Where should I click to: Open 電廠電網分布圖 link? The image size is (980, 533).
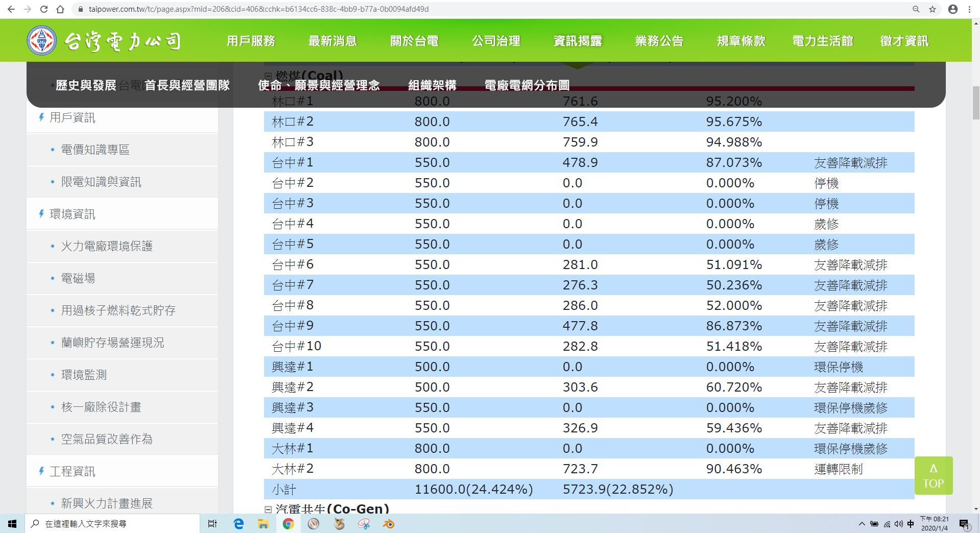click(527, 85)
